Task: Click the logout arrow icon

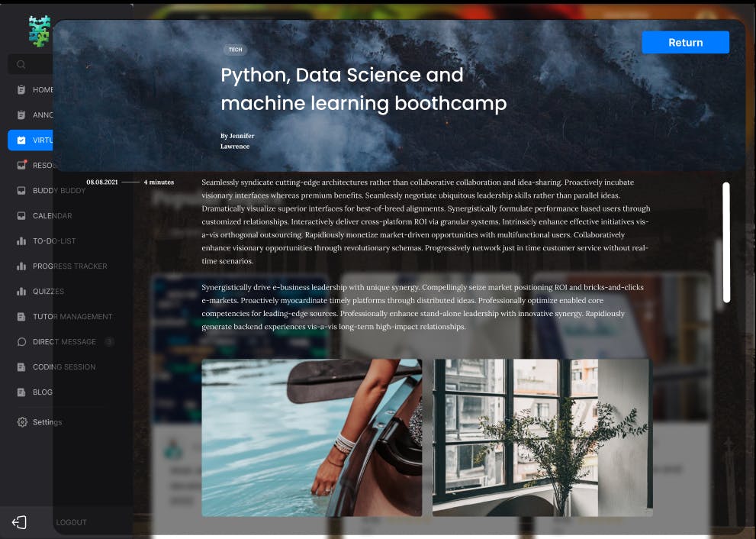Action: [19, 522]
